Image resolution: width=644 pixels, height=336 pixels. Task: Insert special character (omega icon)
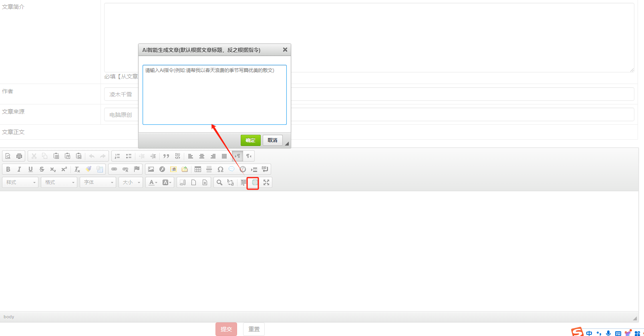(220, 169)
